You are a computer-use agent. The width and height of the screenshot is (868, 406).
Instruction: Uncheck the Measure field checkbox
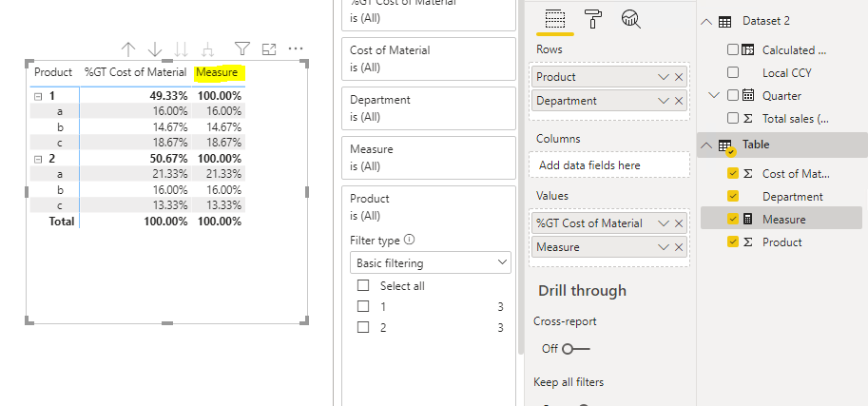733,220
